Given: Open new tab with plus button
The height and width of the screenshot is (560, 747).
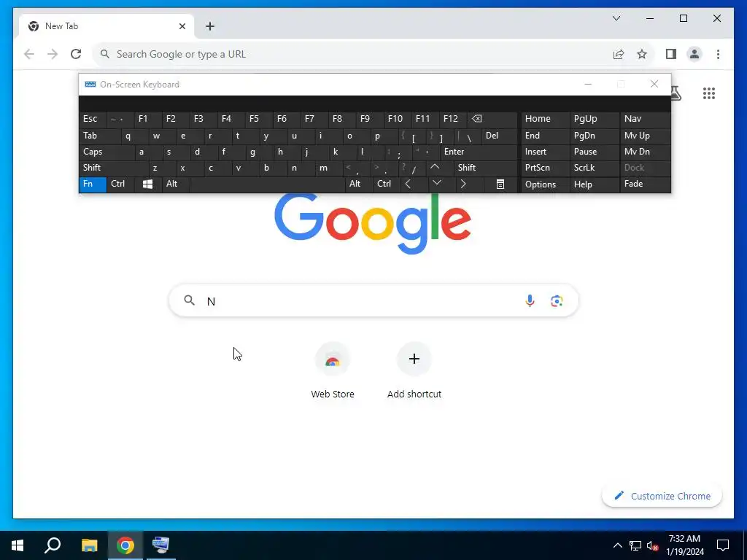Looking at the screenshot, I should [210, 27].
